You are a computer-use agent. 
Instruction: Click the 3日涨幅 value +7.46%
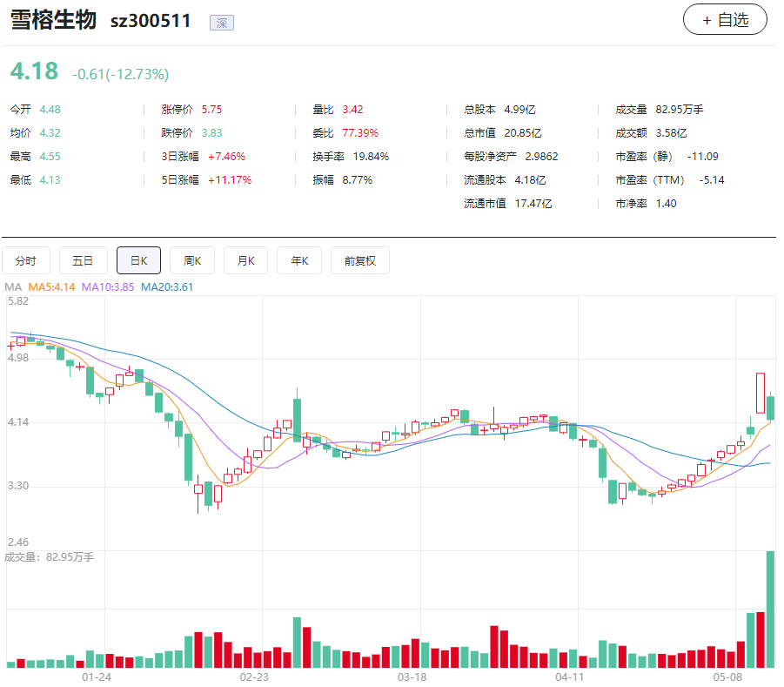227,157
